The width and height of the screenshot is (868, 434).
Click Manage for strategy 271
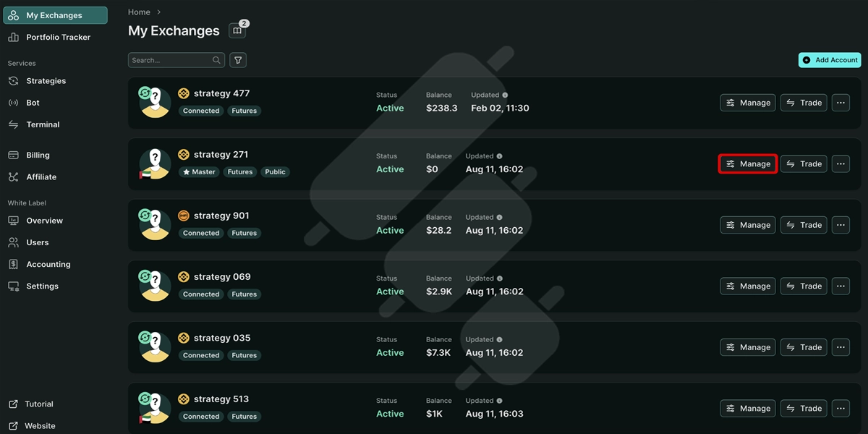pyautogui.click(x=748, y=163)
